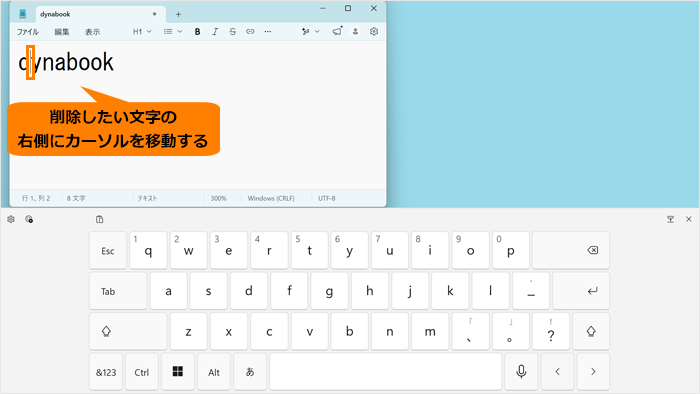
Task: Switch to &123 symbols layout
Action: (x=106, y=372)
